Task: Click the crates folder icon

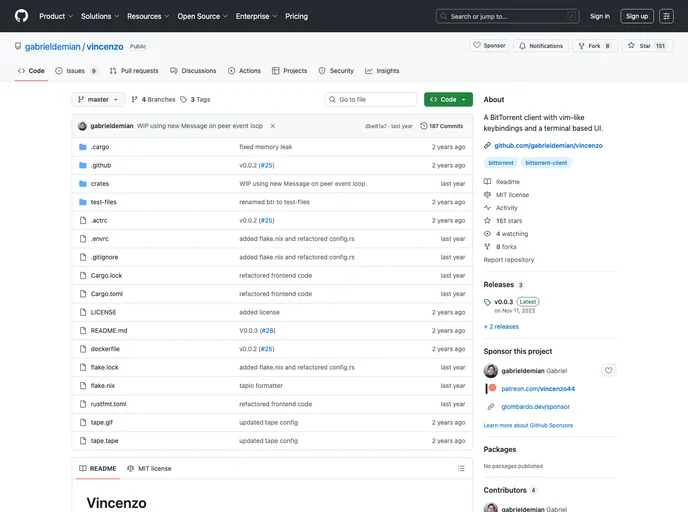Action: [x=82, y=184]
